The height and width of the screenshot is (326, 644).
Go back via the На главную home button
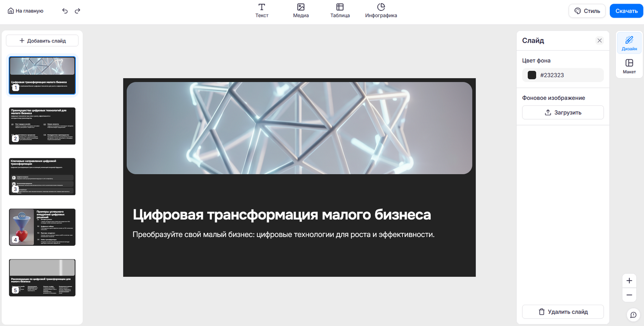(x=25, y=11)
